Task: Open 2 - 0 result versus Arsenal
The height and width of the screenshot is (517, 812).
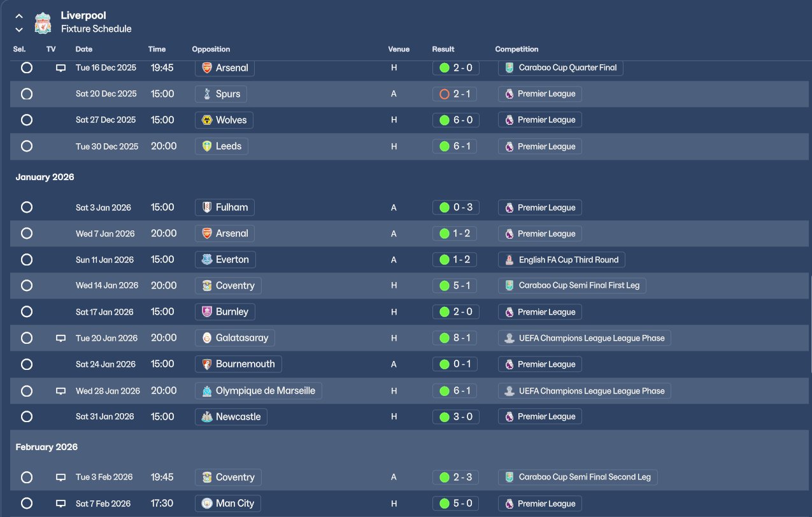Action: coord(455,67)
